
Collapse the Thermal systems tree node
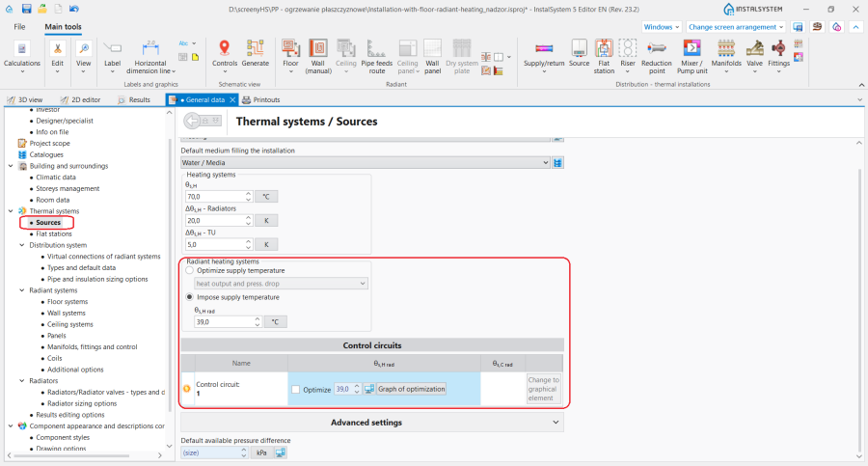pyautogui.click(x=11, y=211)
